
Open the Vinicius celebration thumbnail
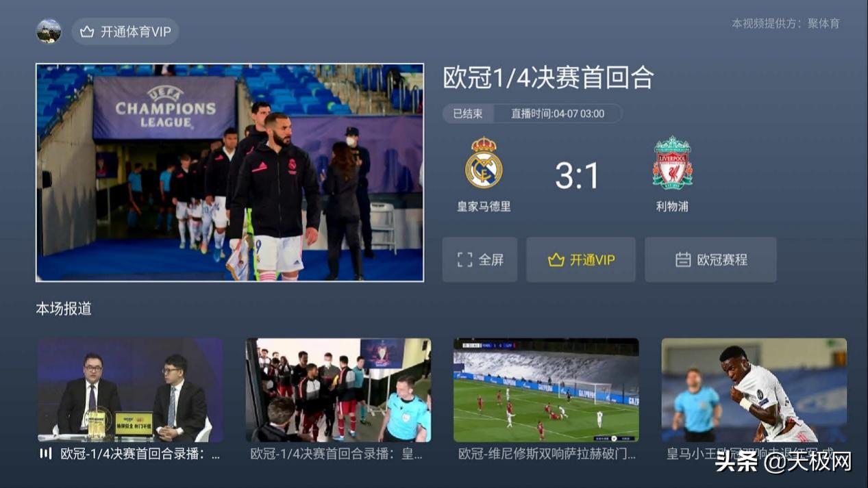coord(754,390)
